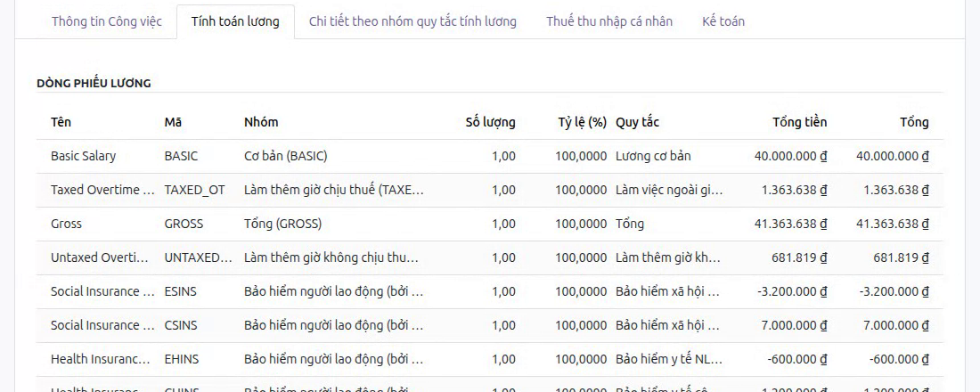Click the Social Insurance name in ESINS row
Image resolution: width=980 pixels, height=392 pixels.
(103, 291)
